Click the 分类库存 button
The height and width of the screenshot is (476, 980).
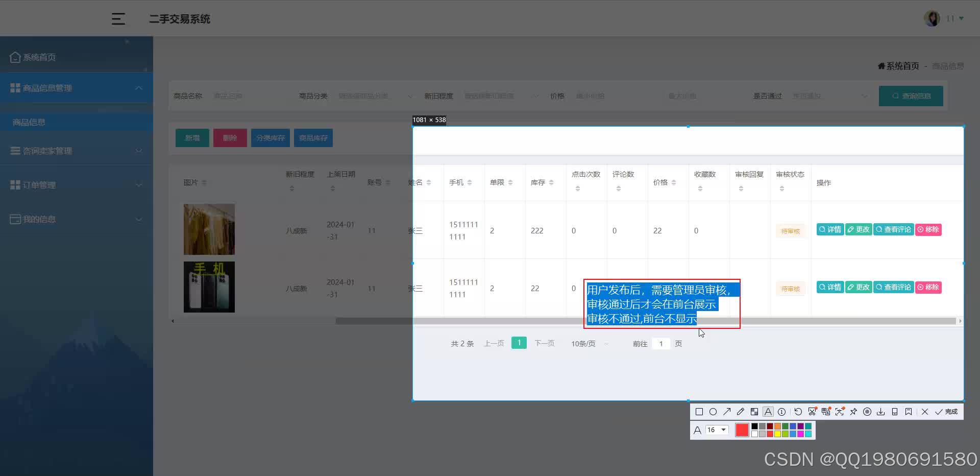pos(271,138)
